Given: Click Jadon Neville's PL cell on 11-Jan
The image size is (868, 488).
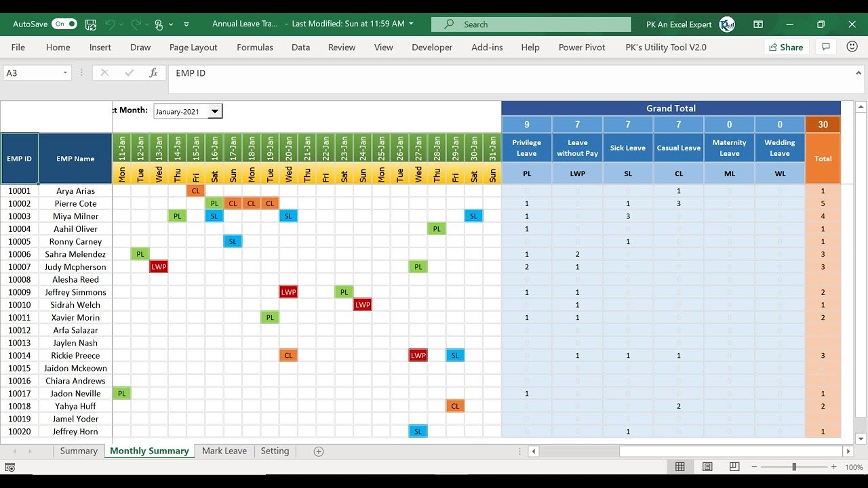Looking at the screenshot, I should 122,394.
